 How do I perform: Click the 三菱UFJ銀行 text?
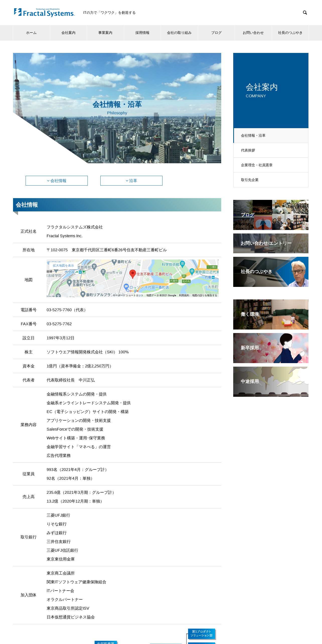click(58, 515)
